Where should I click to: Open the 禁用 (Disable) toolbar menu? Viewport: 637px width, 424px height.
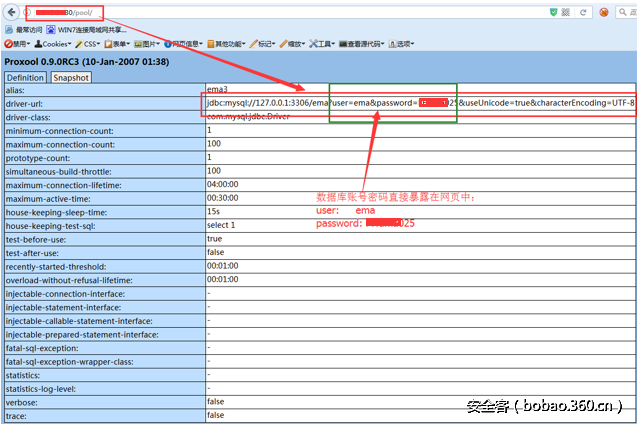point(16,44)
